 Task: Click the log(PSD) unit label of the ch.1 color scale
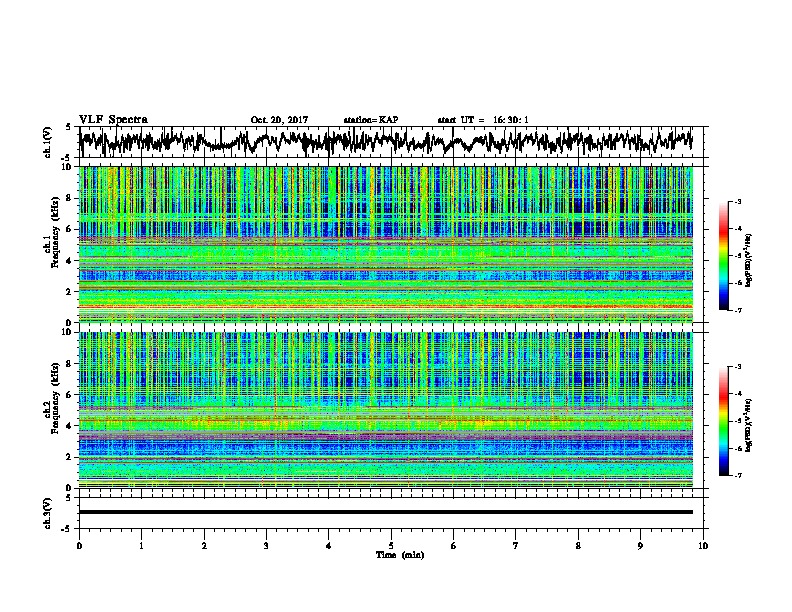click(x=749, y=261)
